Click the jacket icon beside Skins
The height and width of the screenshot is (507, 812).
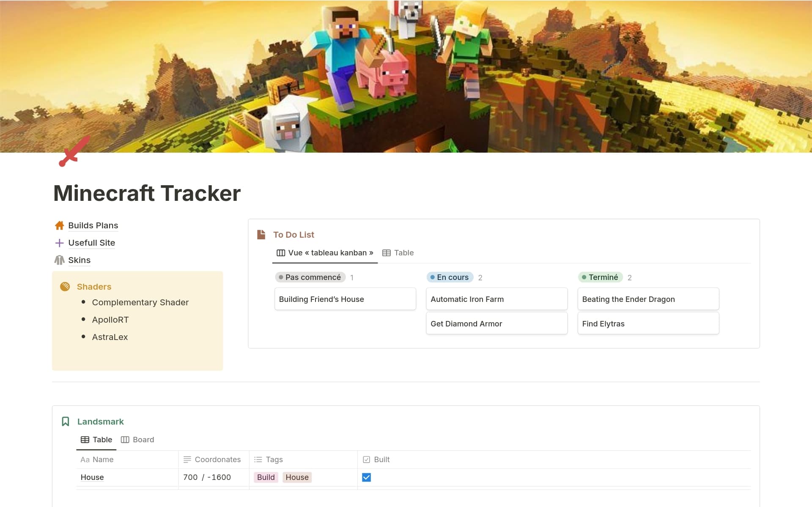[60, 260]
